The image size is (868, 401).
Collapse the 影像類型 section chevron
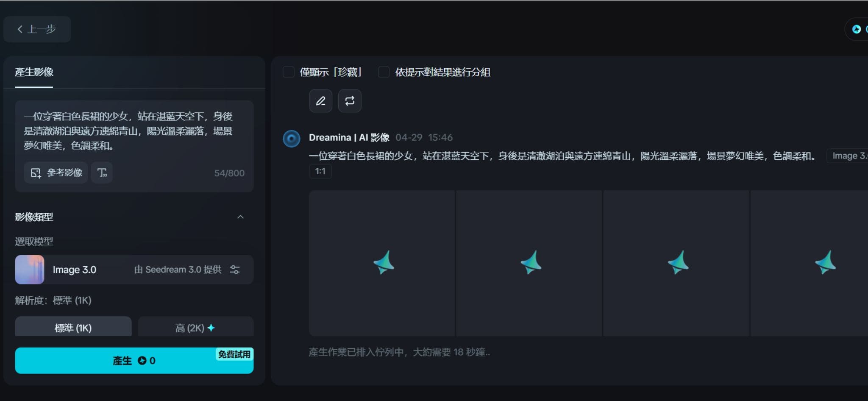(240, 217)
